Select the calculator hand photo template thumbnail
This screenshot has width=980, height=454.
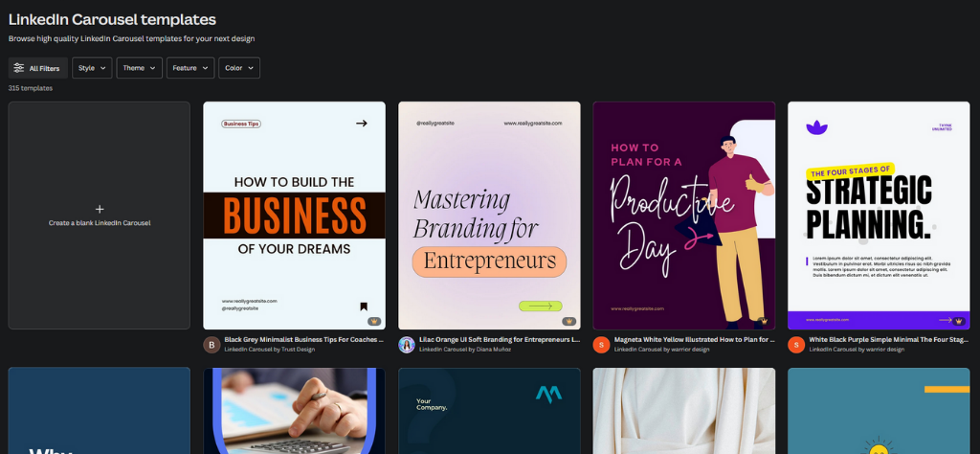coord(295,411)
